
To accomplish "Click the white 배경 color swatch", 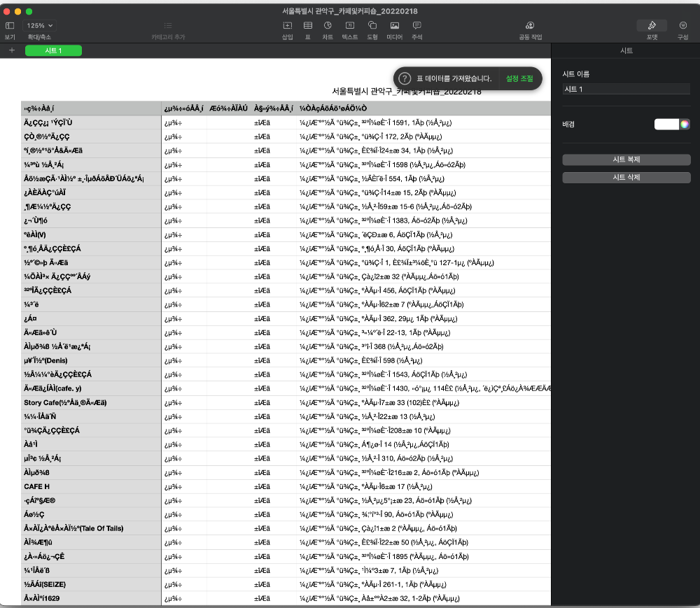I will (666, 124).
